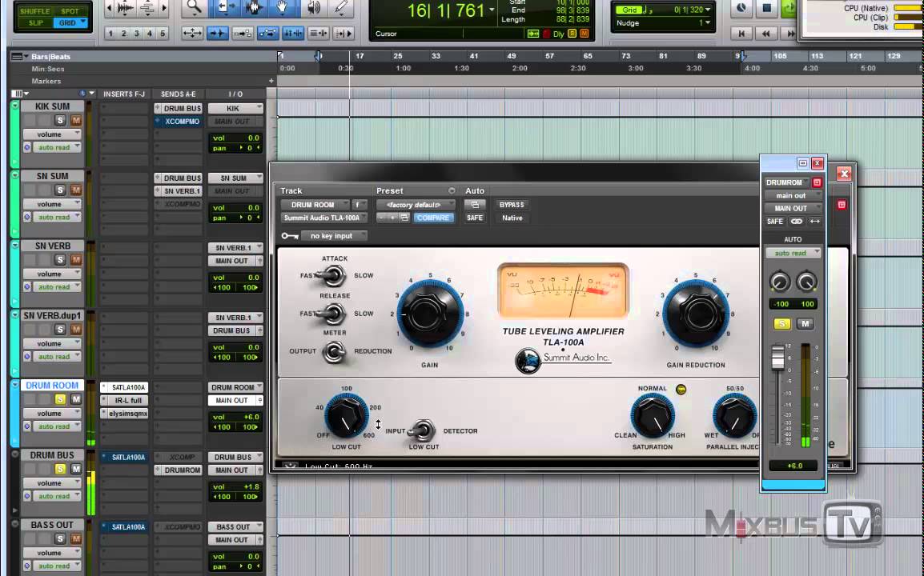Click the next preset plus button
The height and width of the screenshot is (576, 924).
(x=392, y=218)
